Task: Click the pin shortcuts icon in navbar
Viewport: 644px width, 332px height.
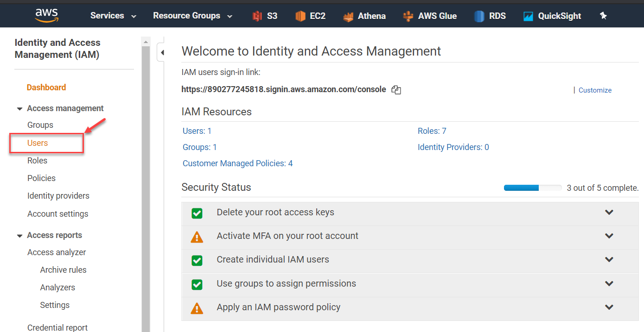Action: coord(603,16)
